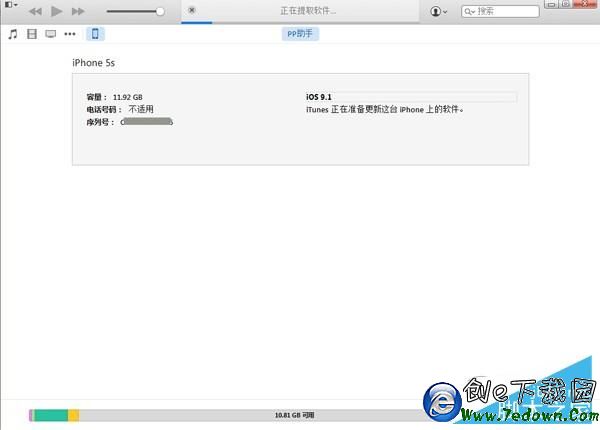Click the capacity value 11.92 GB
The image size is (600, 430).
pyautogui.click(x=127, y=97)
